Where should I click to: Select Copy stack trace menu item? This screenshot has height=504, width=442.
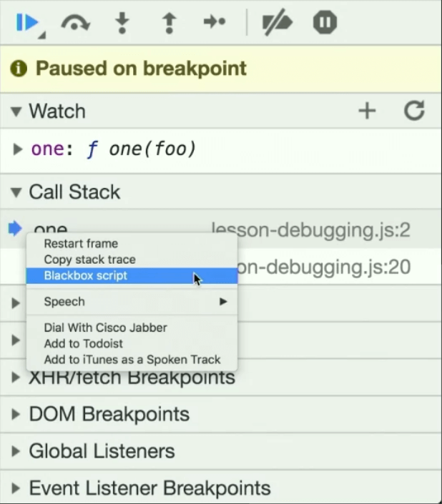pyautogui.click(x=89, y=260)
